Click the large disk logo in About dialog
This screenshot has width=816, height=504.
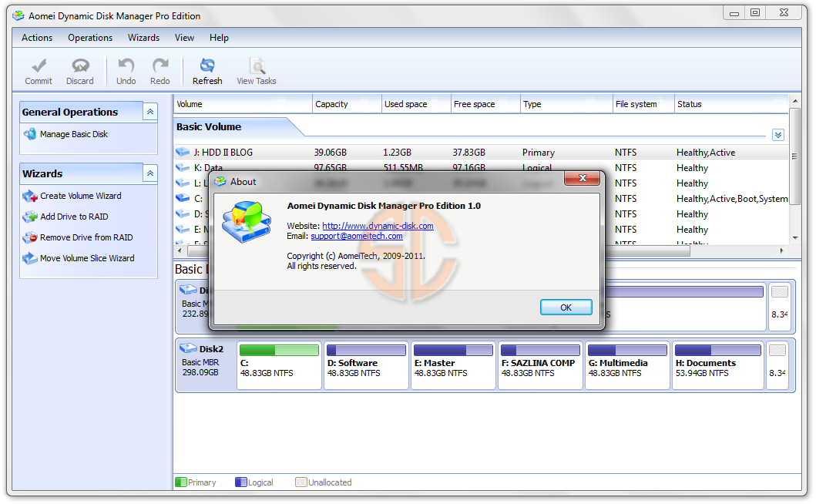pyautogui.click(x=247, y=222)
